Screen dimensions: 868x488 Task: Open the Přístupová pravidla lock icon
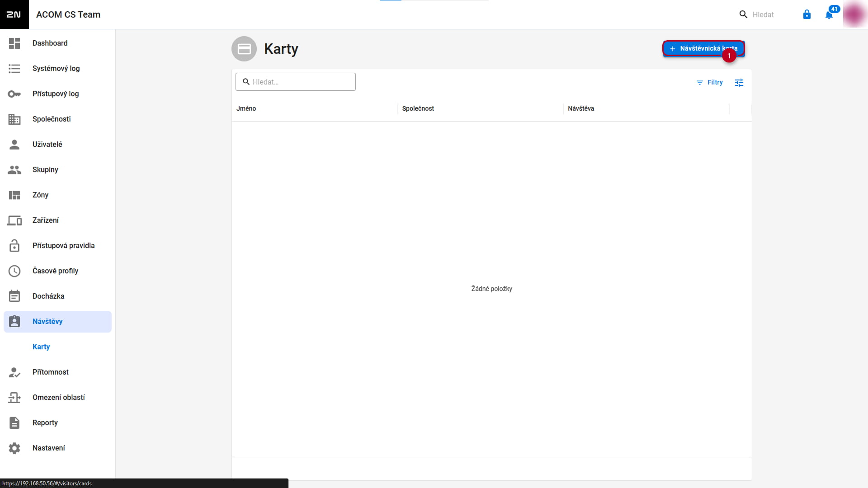point(14,245)
